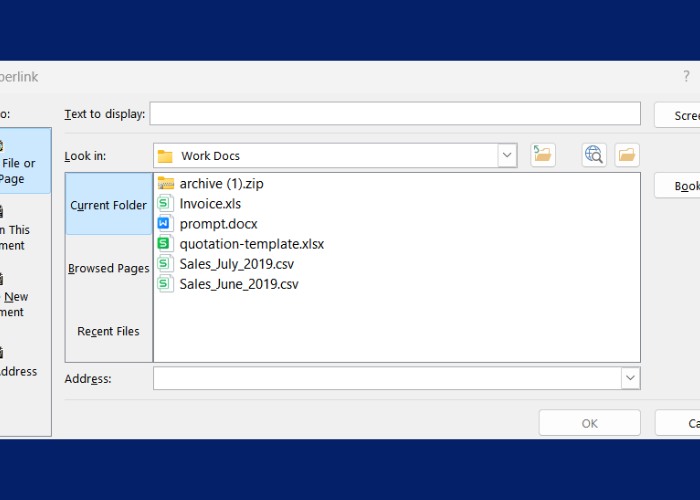Click the Text to display field
Screen dimensions: 700x500
coord(395,113)
